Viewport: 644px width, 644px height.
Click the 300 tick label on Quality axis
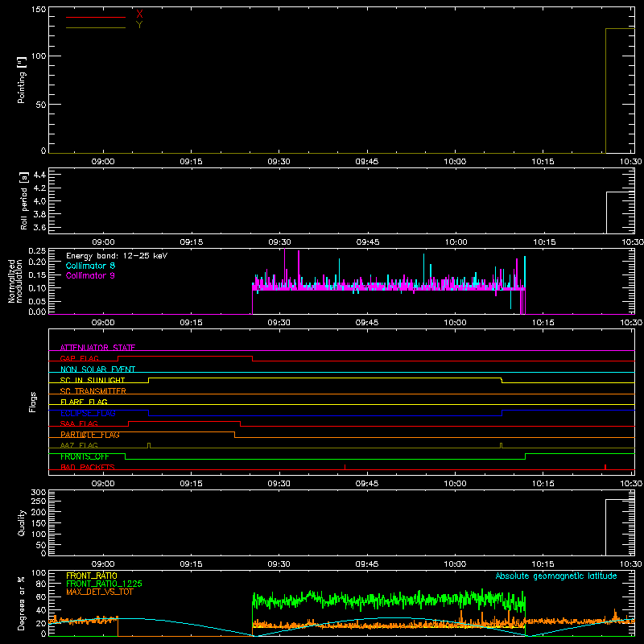click(x=39, y=493)
